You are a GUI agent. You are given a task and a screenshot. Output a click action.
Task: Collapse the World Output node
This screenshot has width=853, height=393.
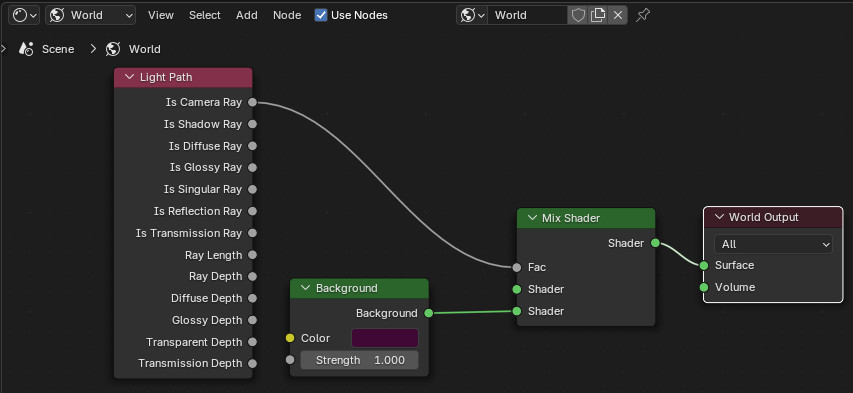(x=719, y=217)
